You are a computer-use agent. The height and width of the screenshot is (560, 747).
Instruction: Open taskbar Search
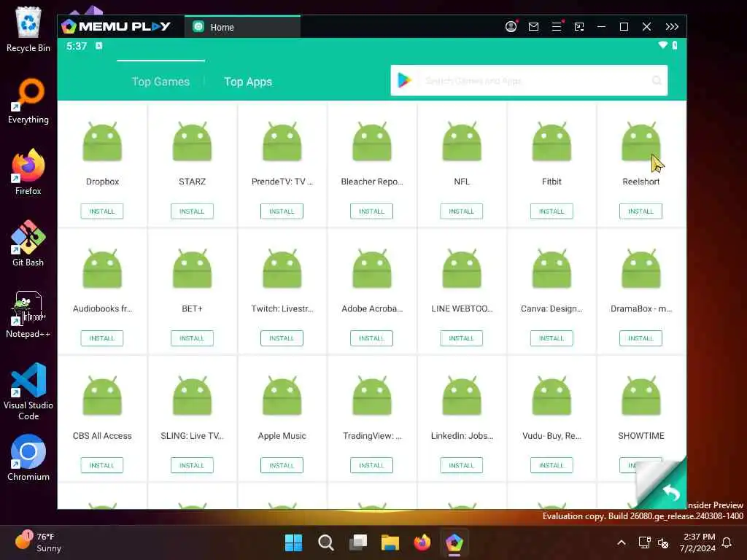pyautogui.click(x=326, y=542)
